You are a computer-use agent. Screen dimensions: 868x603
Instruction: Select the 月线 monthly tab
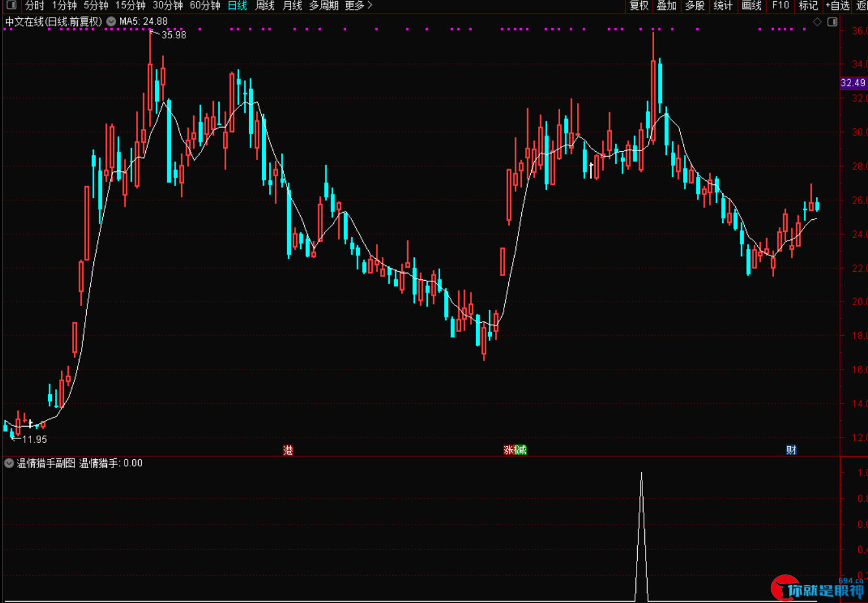(292, 5)
